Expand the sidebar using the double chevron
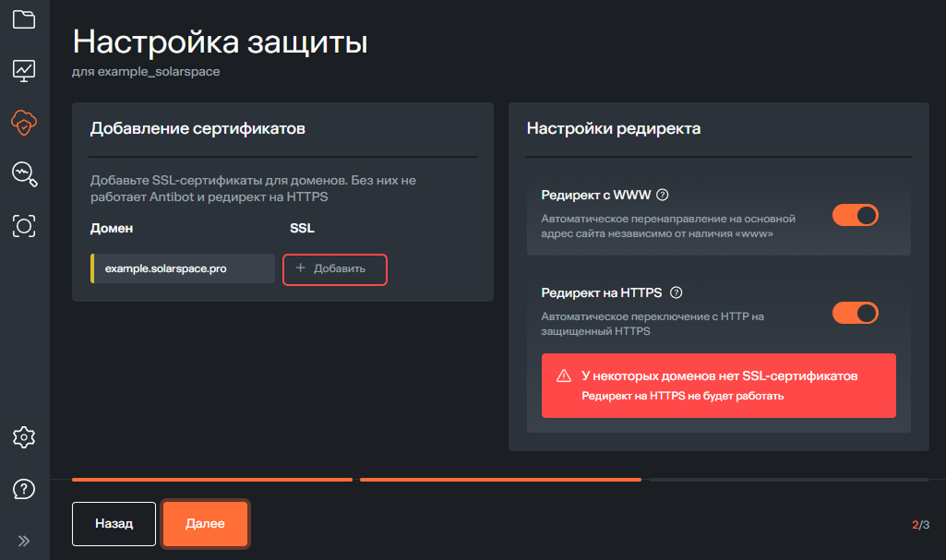Screen dimensions: 946x560 [24, 540]
